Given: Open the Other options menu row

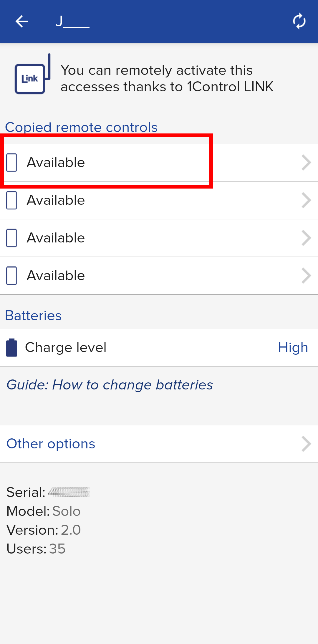Looking at the screenshot, I should coord(159,444).
